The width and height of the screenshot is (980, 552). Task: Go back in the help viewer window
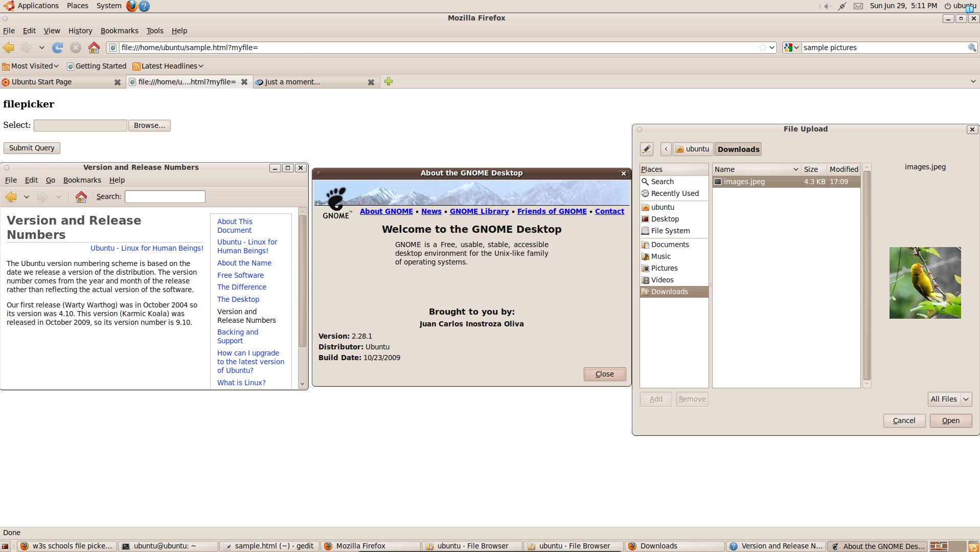pos(11,196)
